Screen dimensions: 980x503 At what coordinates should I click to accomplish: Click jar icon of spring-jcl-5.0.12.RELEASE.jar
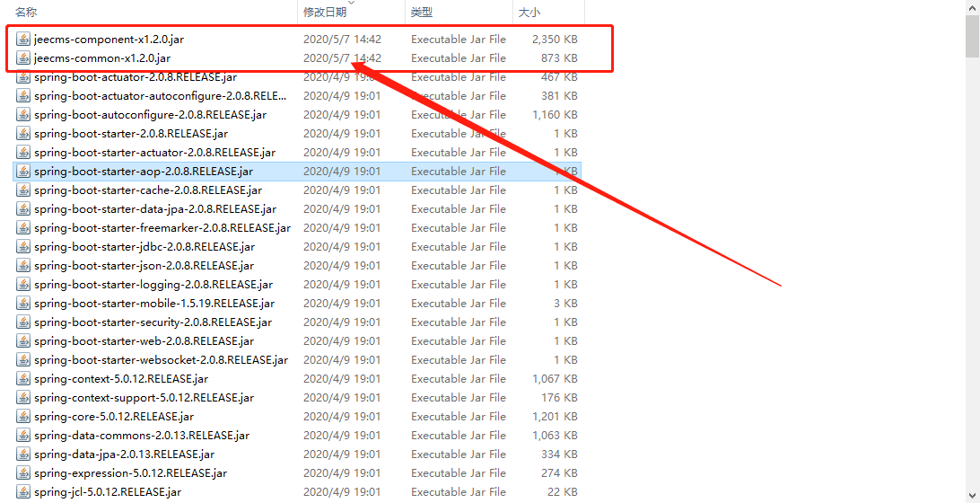(x=23, y=491)
